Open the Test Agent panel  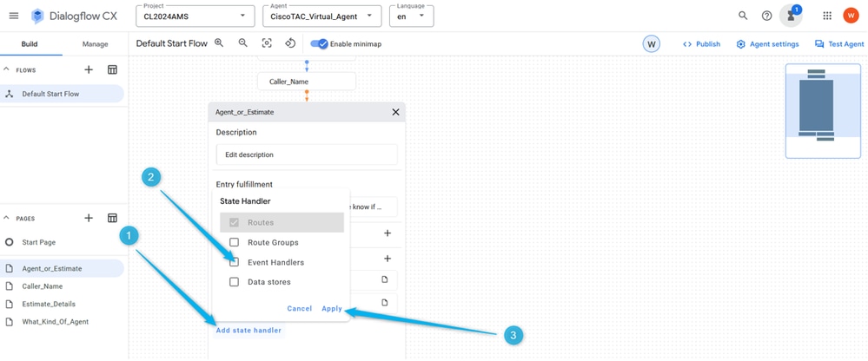click(x=839, y=43)
